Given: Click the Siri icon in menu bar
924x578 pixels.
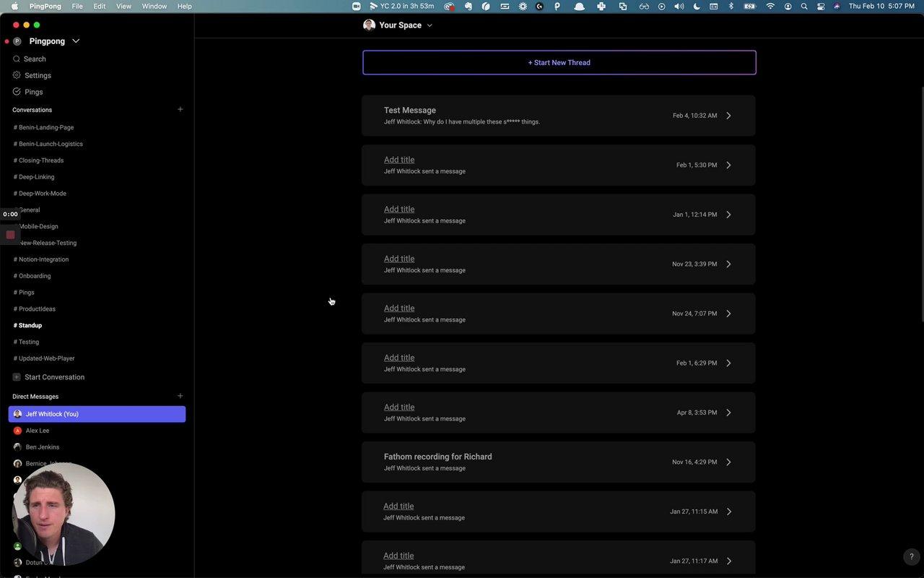Looking at the screenshot, I should (x=837, y=6).
